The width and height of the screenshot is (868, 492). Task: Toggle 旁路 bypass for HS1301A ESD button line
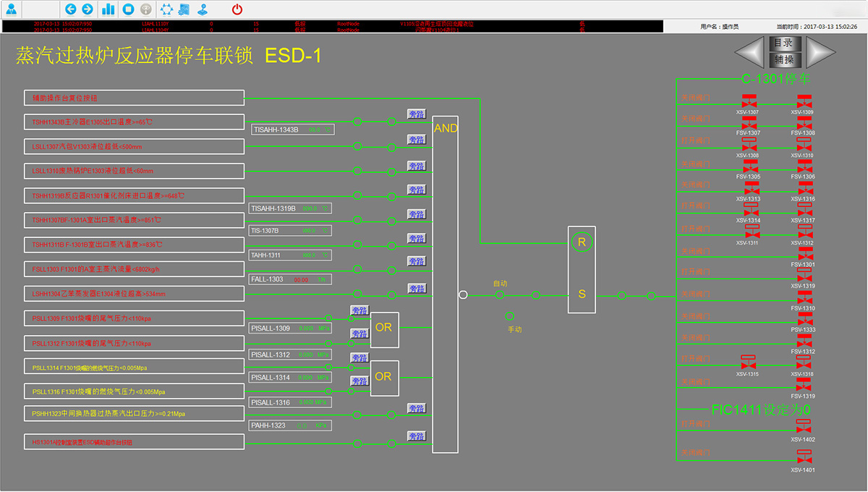click(417, 436)
